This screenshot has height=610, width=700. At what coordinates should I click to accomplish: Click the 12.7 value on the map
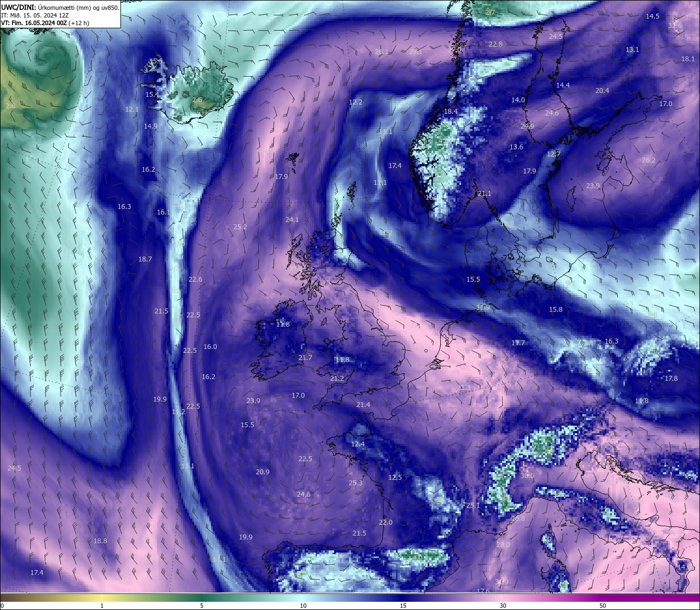(554, 154)
